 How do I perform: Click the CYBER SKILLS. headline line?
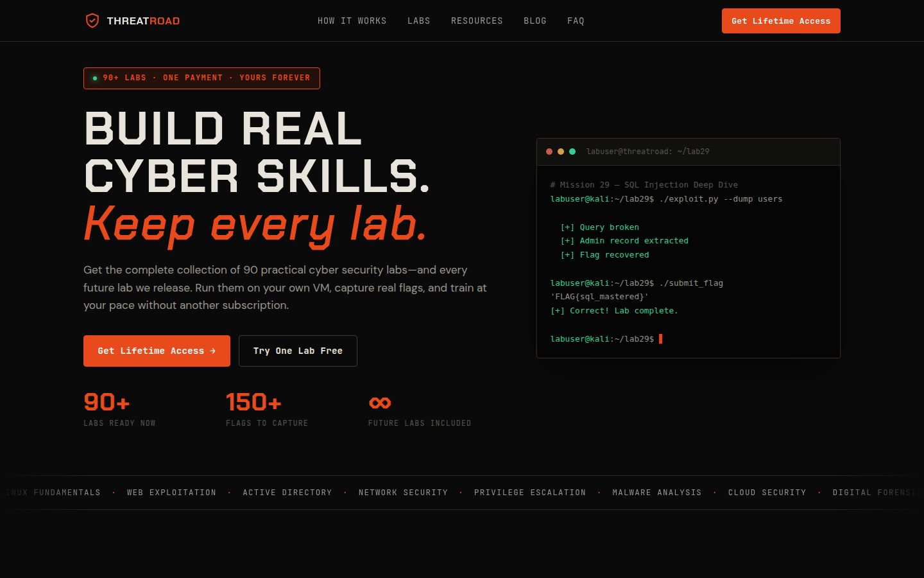point(257,176)
